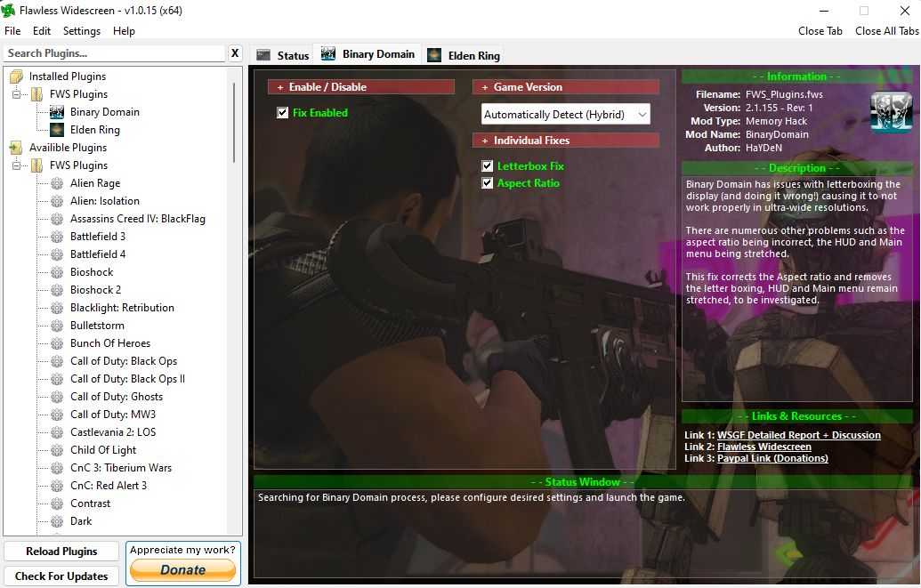Image resolution: width=921 pixels, height=588 pixels.
Task: Click the gear icon beside Contrast
Action: [x=57, y=503]
